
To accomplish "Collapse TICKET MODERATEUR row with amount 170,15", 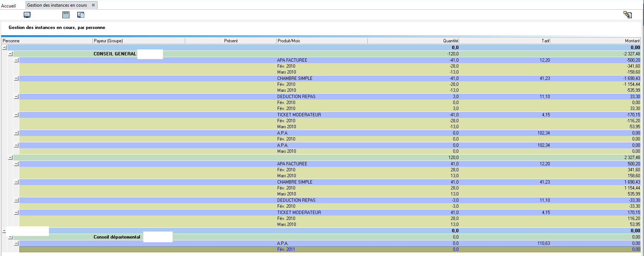I will coord(16,213).
